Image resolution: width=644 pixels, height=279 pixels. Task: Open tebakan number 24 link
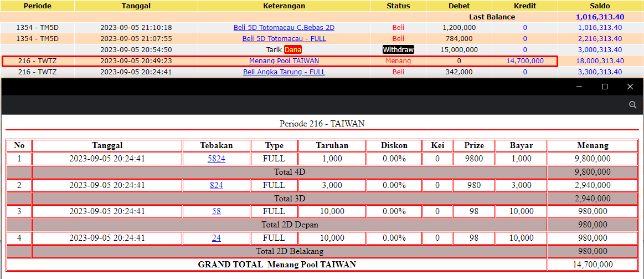217,238
